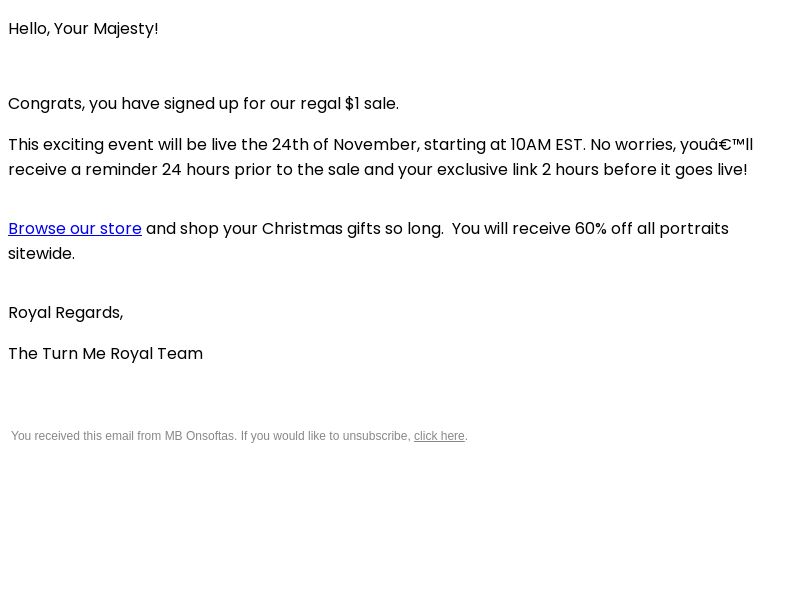Click the 'goes live!' phrase
This screenshot has width=800, height=600.
tap(711, 169)
